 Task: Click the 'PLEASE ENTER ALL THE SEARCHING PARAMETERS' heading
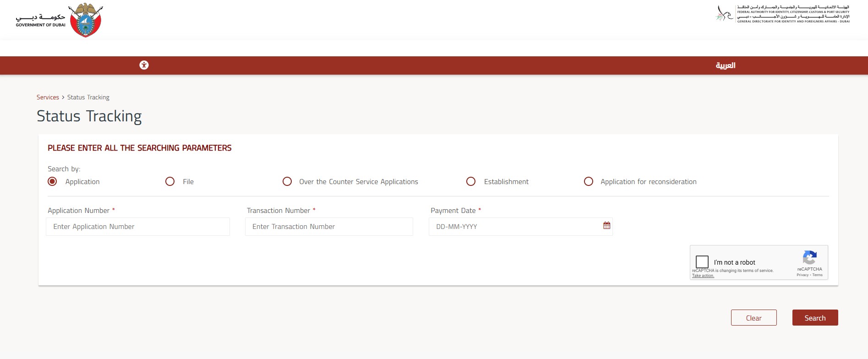tap(140, 148)
